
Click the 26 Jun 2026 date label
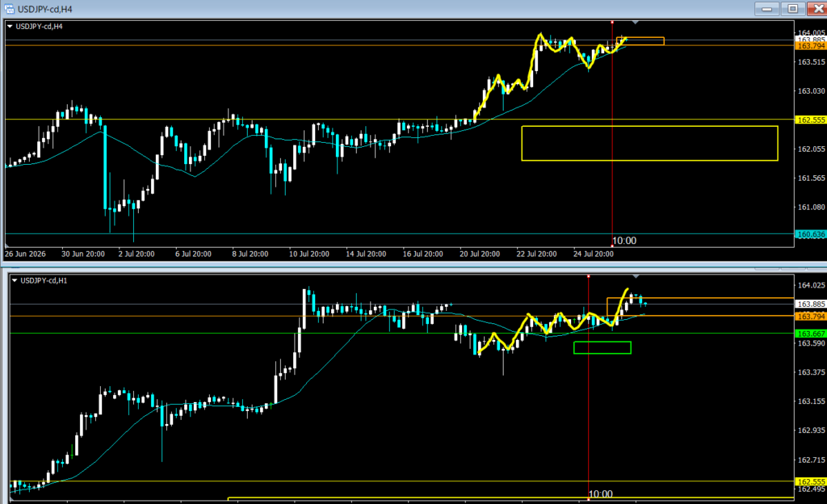click(25, 254)
